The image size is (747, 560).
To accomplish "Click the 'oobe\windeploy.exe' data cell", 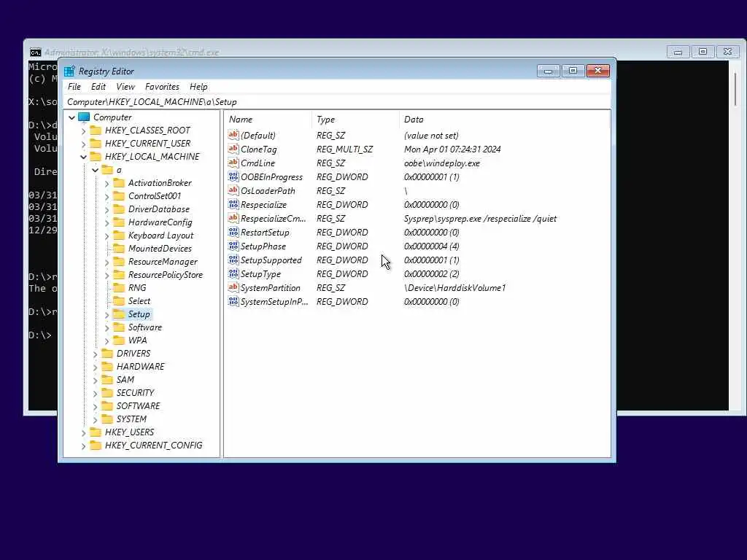I will [x=442, y=163].
